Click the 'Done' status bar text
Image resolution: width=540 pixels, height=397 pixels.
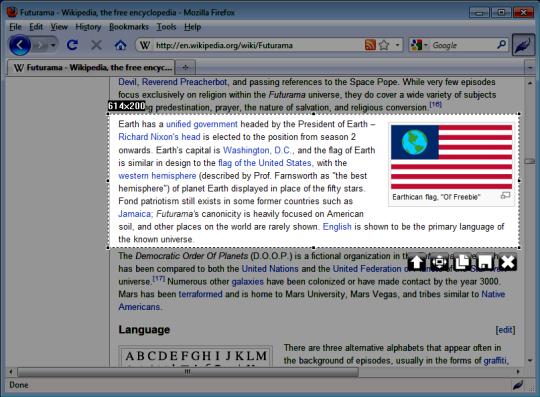click(x=19, y=385)
